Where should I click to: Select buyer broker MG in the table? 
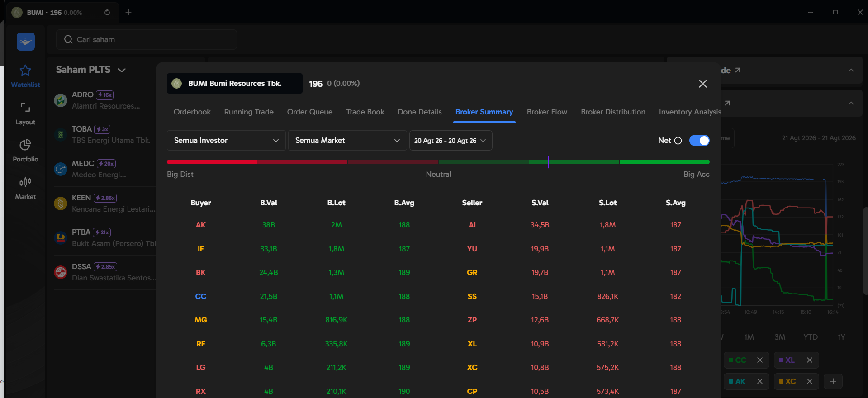(201, 320)
